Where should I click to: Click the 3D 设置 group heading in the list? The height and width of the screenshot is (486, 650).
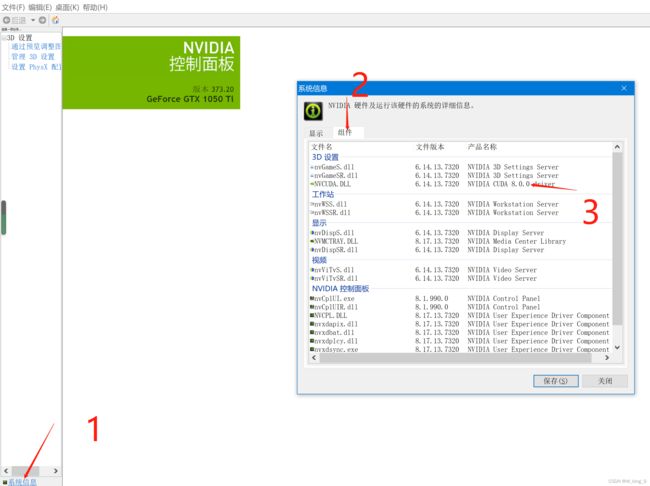[325, 157]
